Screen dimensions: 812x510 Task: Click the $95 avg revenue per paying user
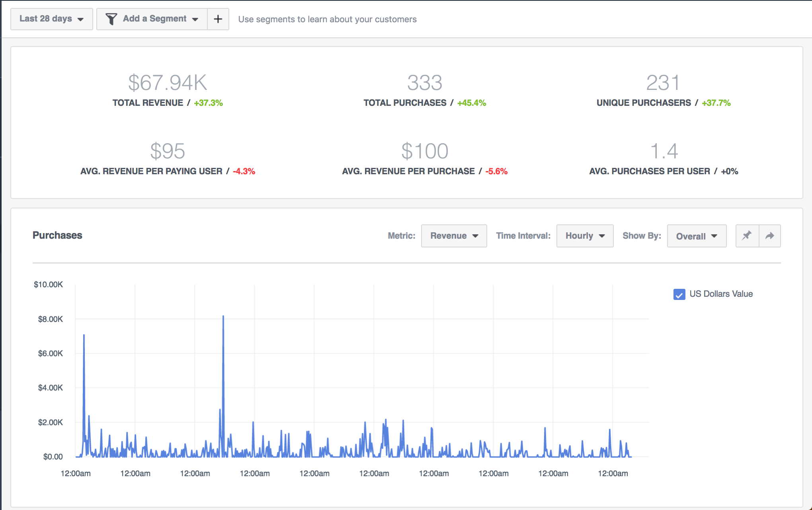click(168, 151)
